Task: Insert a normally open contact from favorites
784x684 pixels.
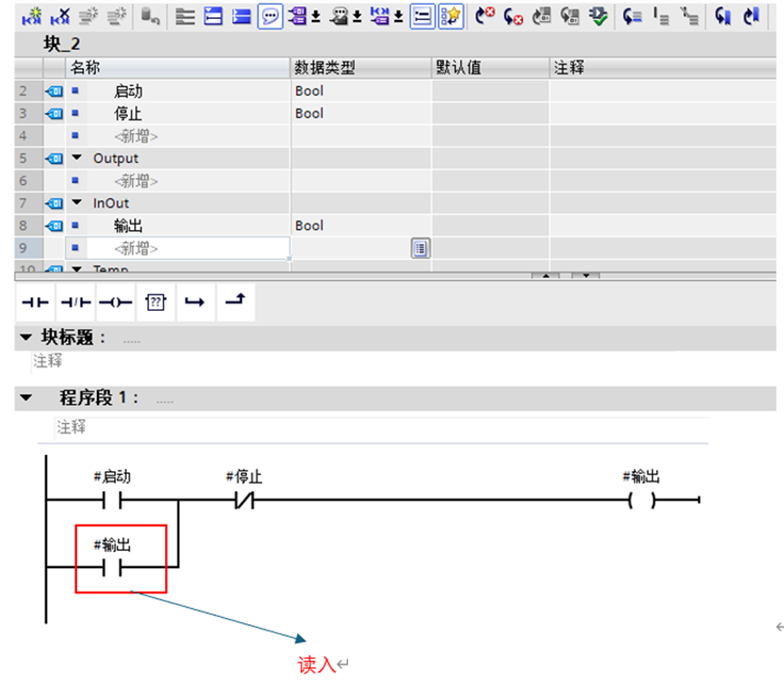Action: (35, 303)
